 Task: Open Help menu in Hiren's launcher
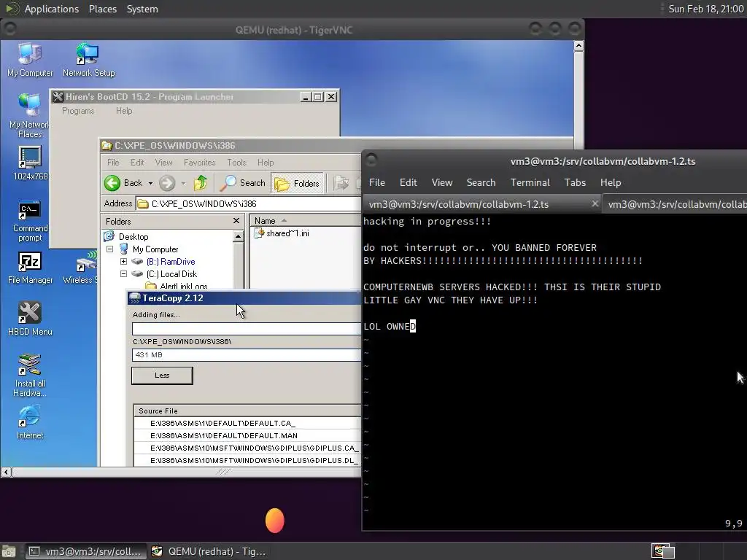coord(124,111)
